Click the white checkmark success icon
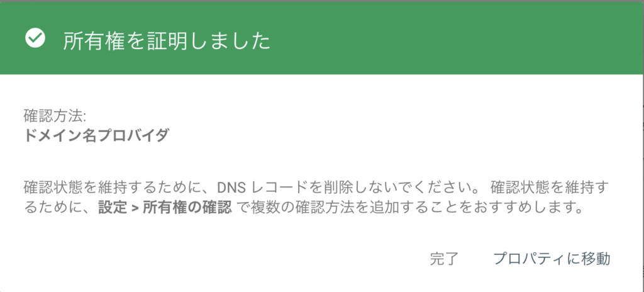 coord(35,38)
